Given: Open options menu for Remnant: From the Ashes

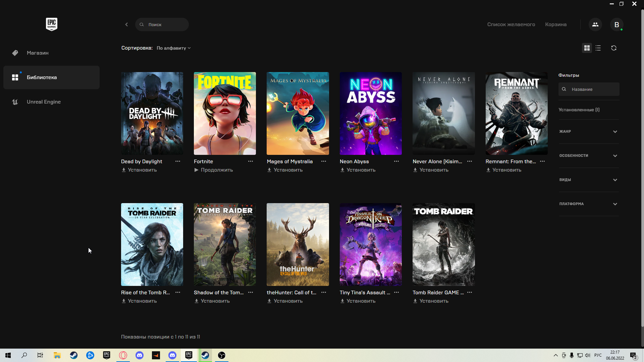Looking at the screenshot, I should click(542, 161).
